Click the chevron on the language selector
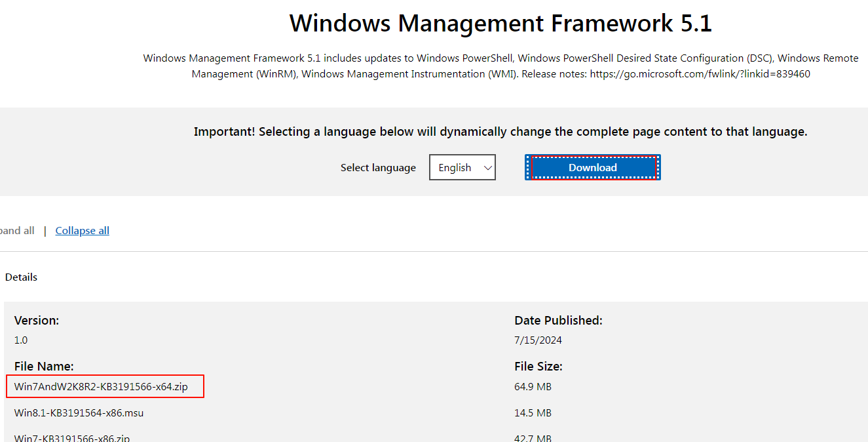Screen dimensions: 868x442 point(486,167)
